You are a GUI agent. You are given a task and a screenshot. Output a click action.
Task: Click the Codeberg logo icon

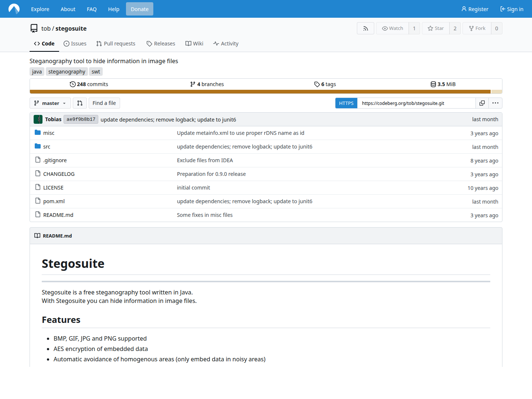(14, 9)
